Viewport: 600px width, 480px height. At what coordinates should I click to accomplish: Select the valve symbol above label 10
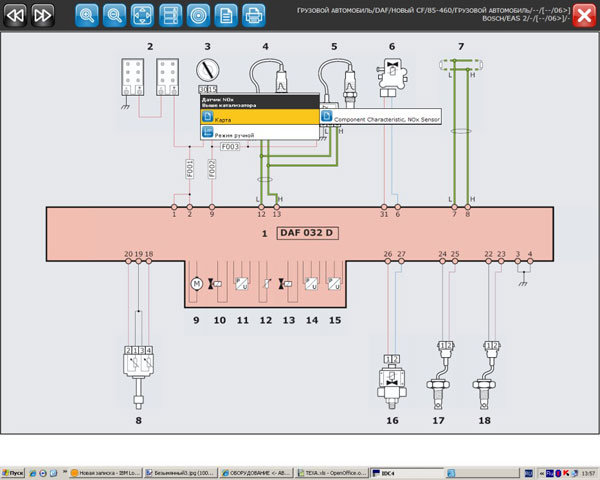(x=215, y=284)
